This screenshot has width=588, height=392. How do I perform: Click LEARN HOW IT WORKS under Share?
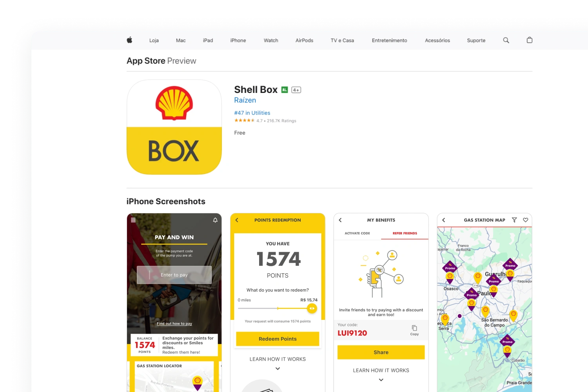[381, 370]
